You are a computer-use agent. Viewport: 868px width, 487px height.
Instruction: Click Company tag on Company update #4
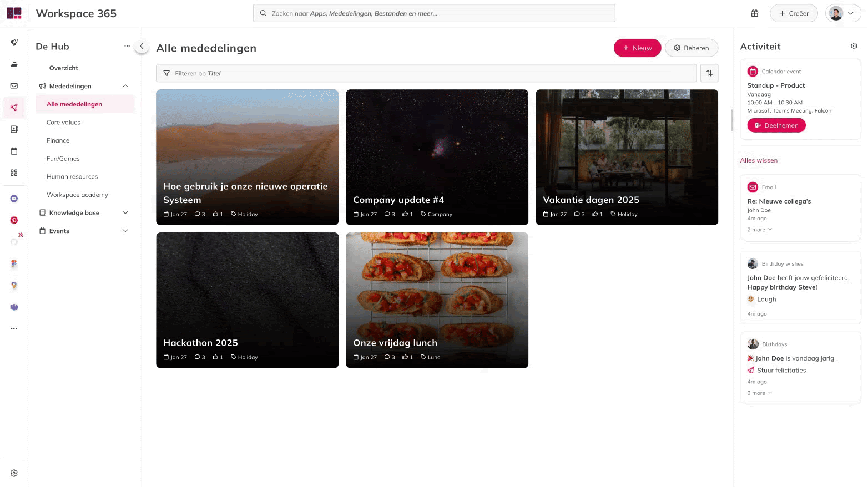[x=436, y=214]
